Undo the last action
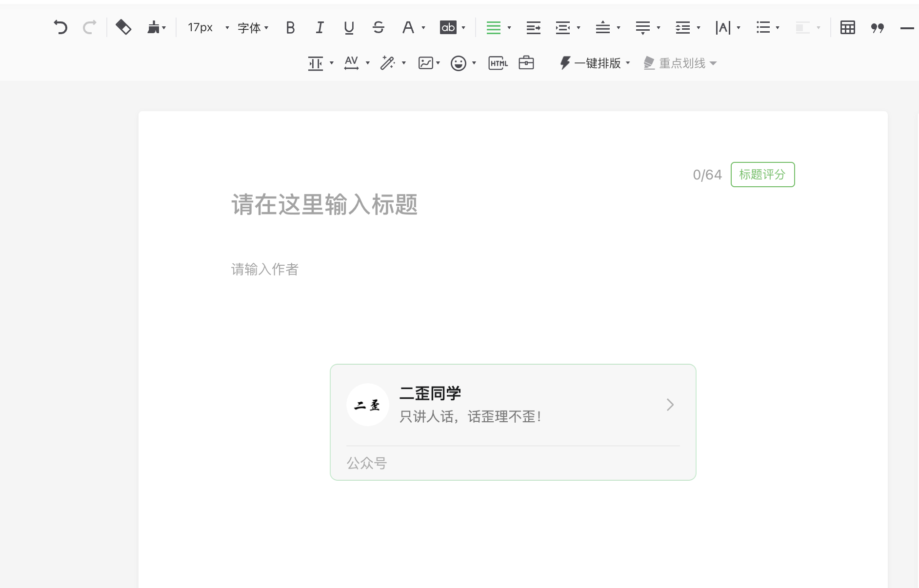Viewport: 919px width, 588px height. [60, 27]
